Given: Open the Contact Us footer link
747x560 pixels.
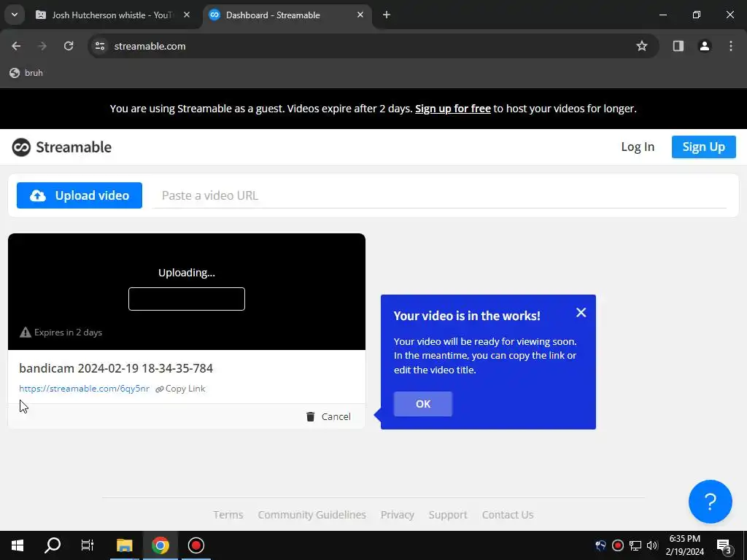Looking at the screenshot, I should tap(508, 515).
